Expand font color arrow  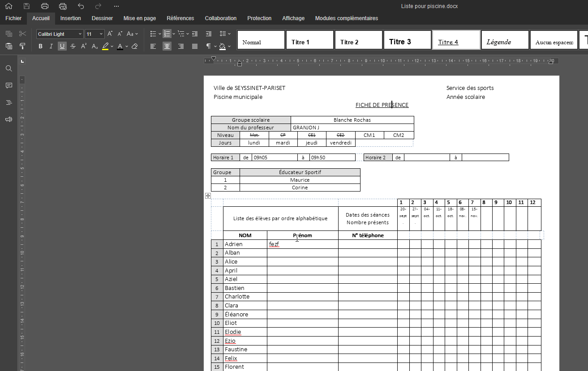127,46
